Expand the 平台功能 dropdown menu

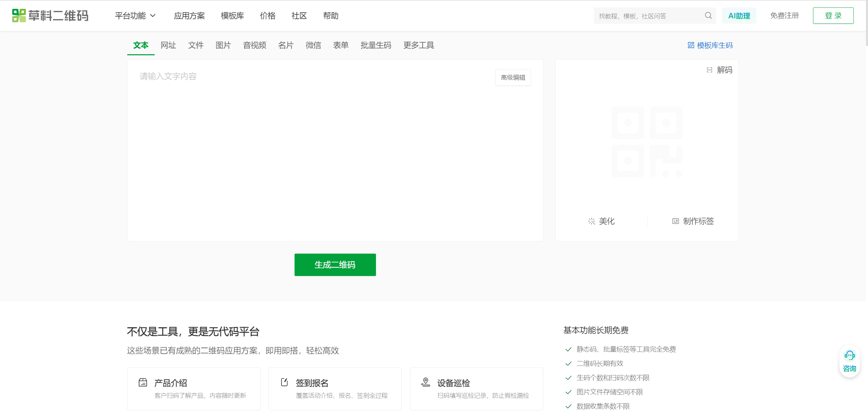(135, 16)
